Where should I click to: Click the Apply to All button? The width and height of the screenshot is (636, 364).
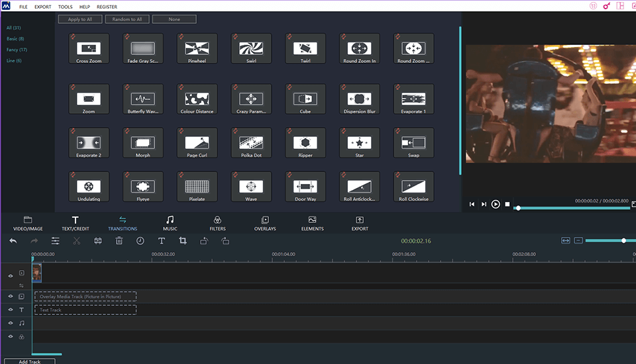click(80, 19)
